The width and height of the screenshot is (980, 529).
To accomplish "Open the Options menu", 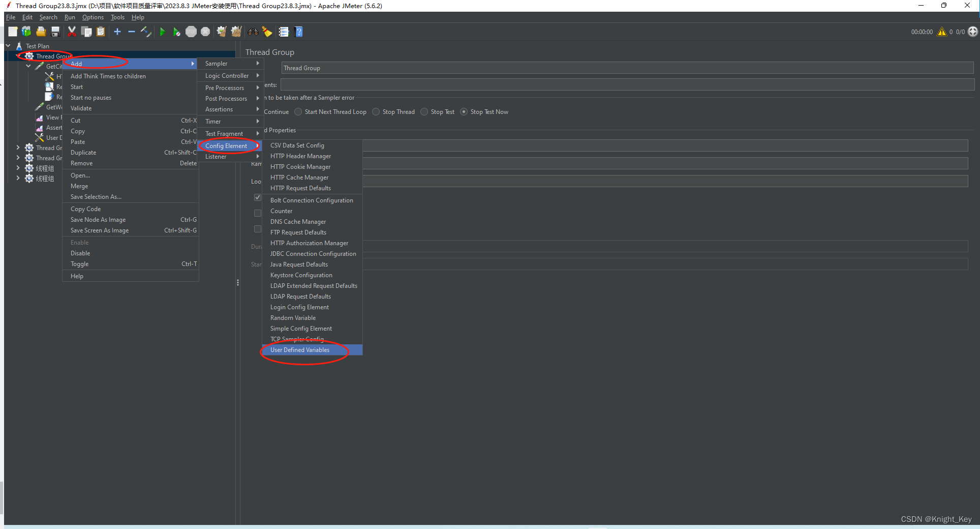I will [93, 17].
